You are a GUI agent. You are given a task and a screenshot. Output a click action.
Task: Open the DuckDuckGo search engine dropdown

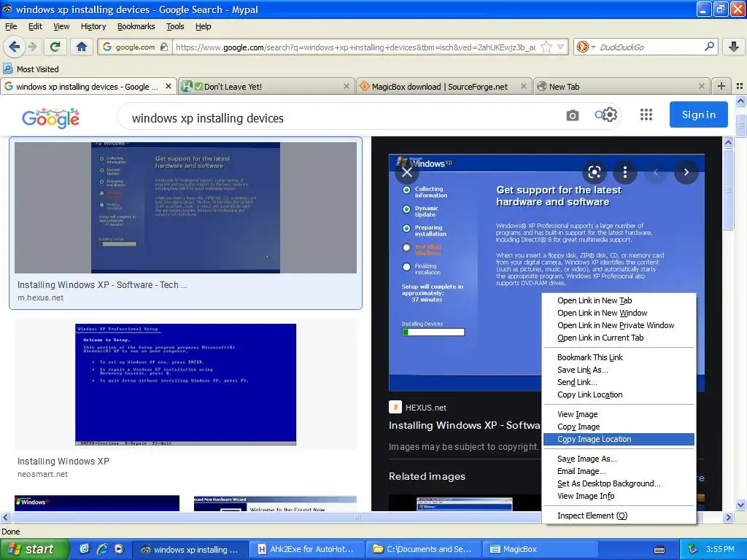point(586,47)
